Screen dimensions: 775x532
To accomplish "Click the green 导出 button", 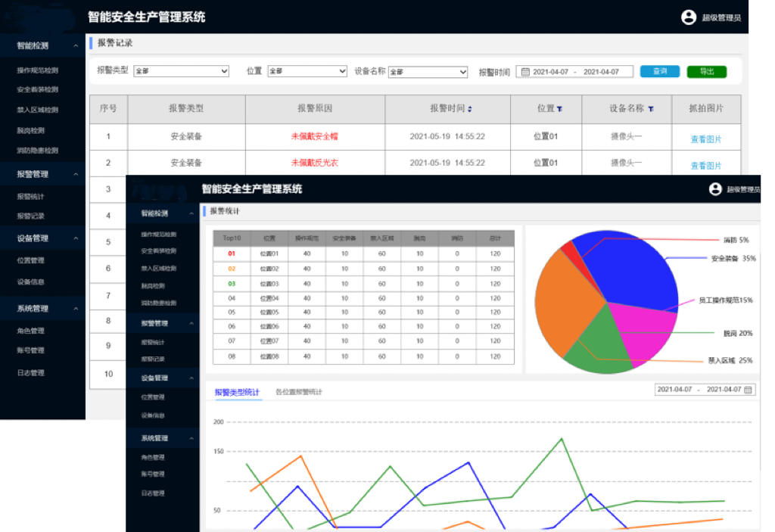I will [x=707, y=72].
